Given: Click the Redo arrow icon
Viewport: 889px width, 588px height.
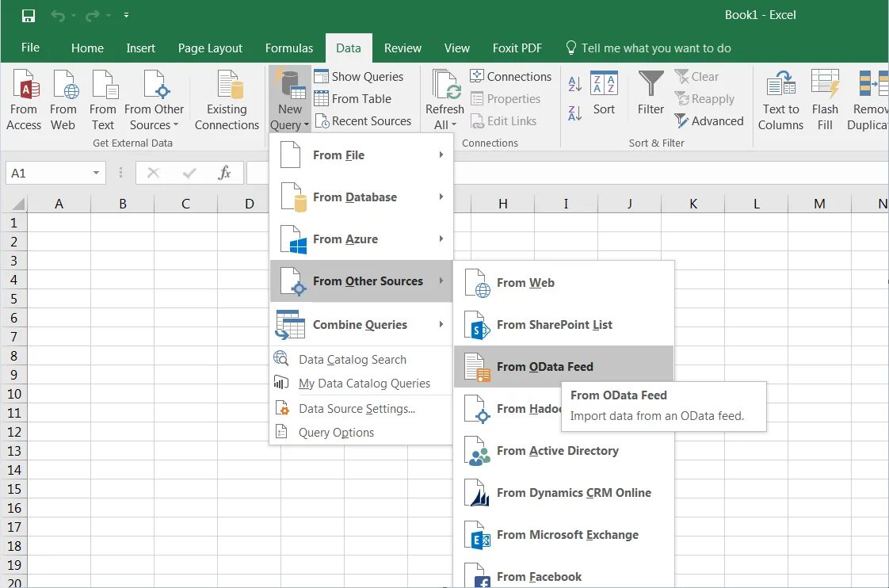Looking at the screenshot, I should tap(93, 15).
